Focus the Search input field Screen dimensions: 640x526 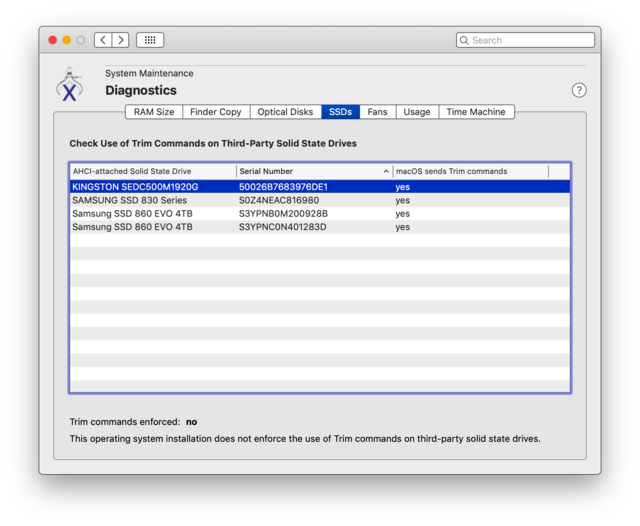[525, 40]
